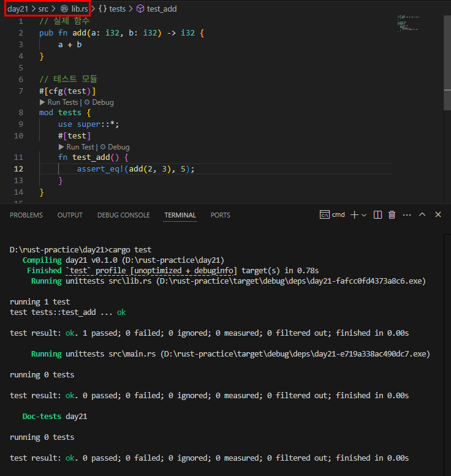Click the #[test] attribute line

point(74,136)
